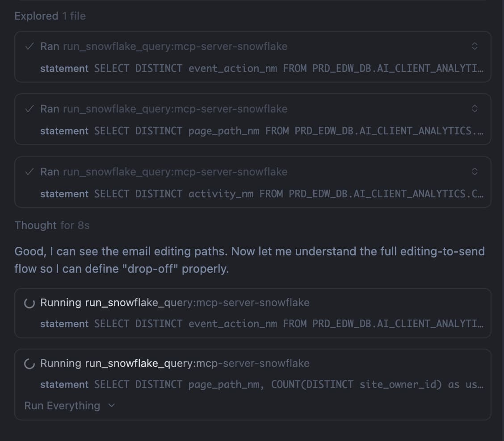Click checkmark icon on activity_nm query
Screen dimensions: 504x441
coord(30,172)
